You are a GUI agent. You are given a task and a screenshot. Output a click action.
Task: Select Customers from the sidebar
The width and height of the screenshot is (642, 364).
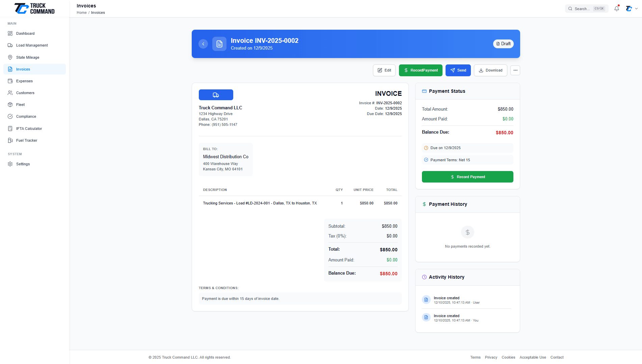[x=25, y=93]
